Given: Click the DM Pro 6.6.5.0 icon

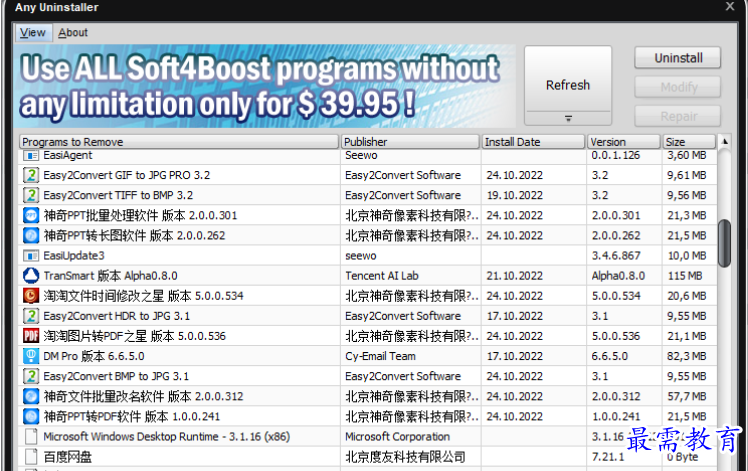Looking at the screenshot, I should 31,356.
